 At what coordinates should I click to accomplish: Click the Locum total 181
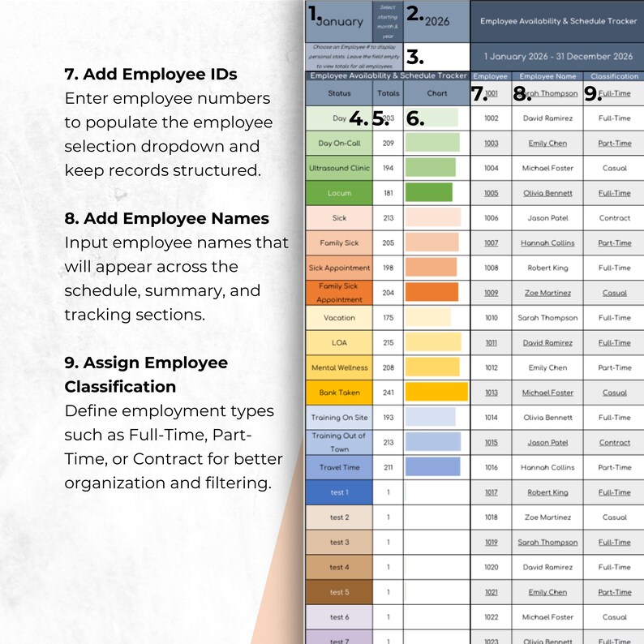(x=389, y=193)
